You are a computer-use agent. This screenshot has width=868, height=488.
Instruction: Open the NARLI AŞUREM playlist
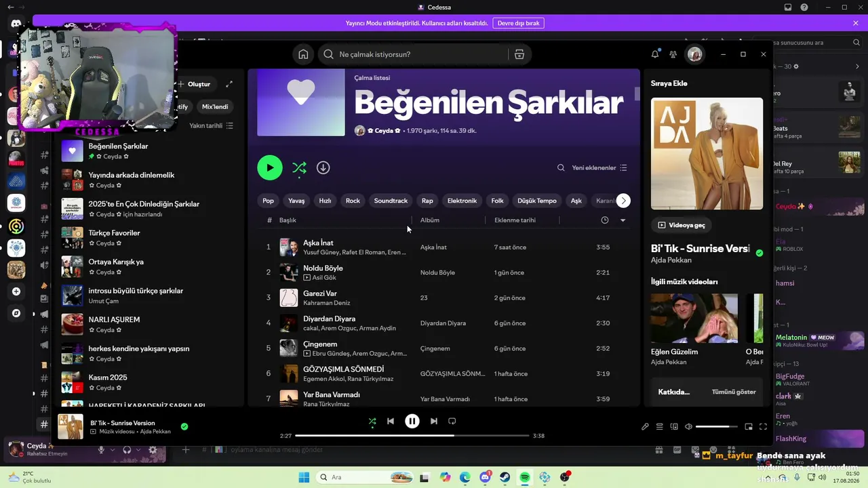click(149, 324)
